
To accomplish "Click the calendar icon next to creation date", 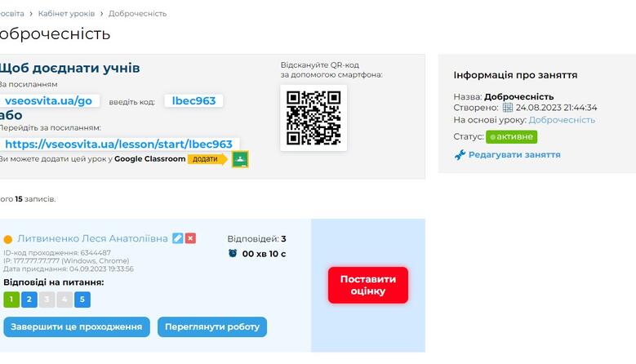I will [508, 108].
